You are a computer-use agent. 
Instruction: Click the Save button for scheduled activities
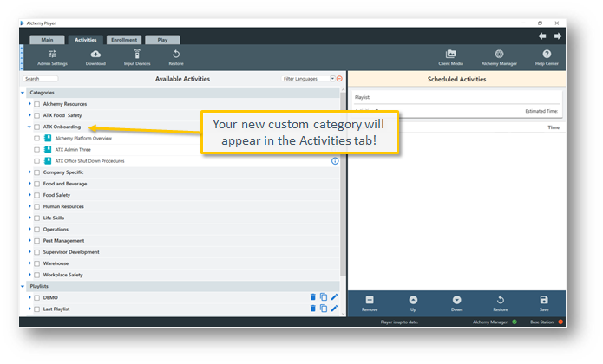tap(544, 302)
